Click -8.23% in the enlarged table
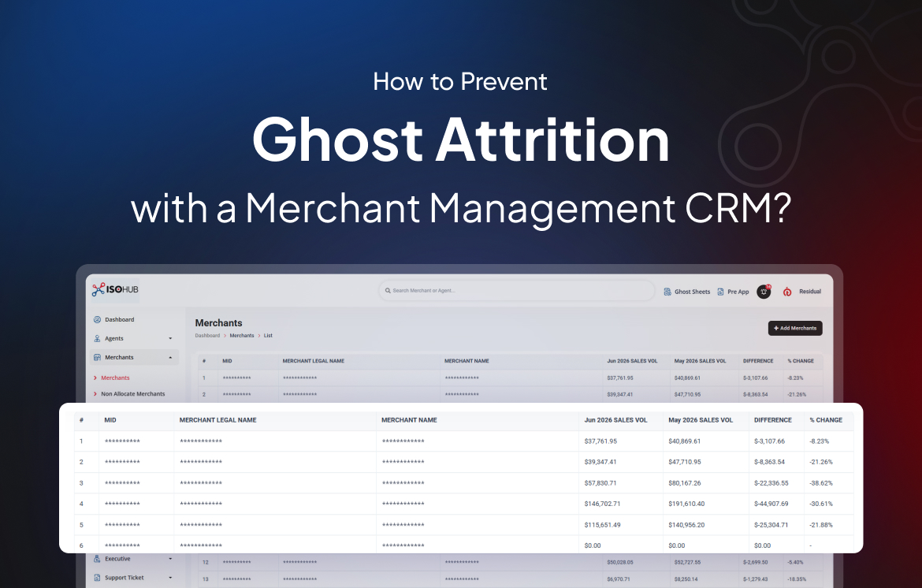This screenshot has width=922, height=588. (819, 441)
